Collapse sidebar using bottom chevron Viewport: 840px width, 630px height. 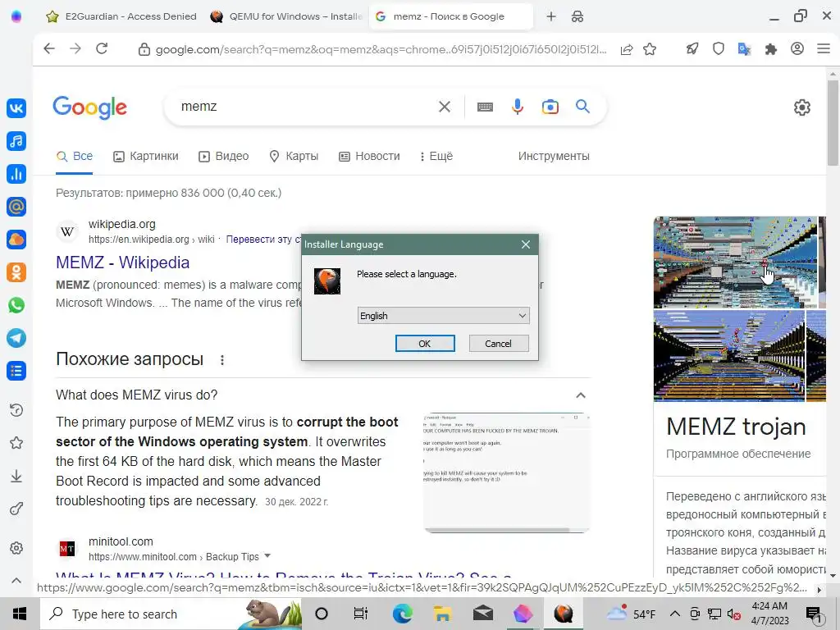click(16, 580)
